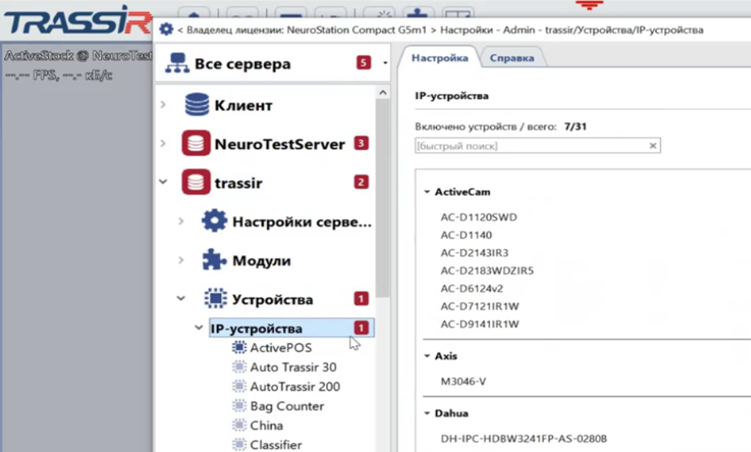Collapse the Устройства tree node
This screenshot has width=751, height=452.
tap(181, 298)
